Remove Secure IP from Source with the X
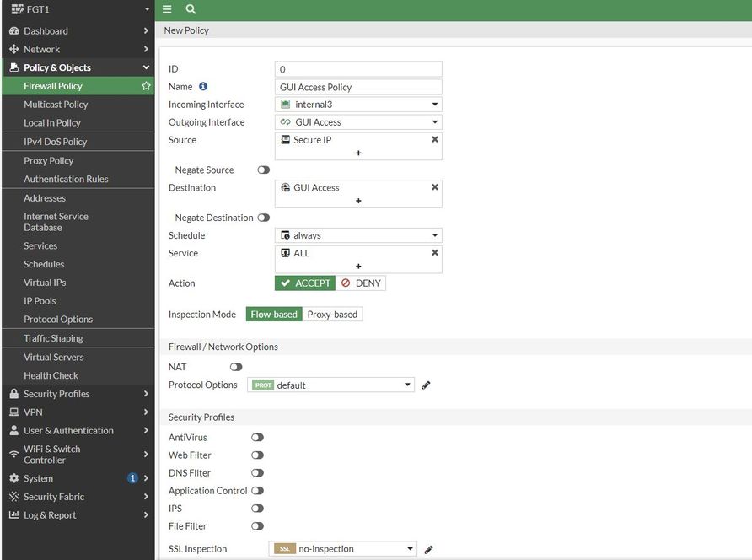This screenshot has height=560, width=752. (434, 139)
